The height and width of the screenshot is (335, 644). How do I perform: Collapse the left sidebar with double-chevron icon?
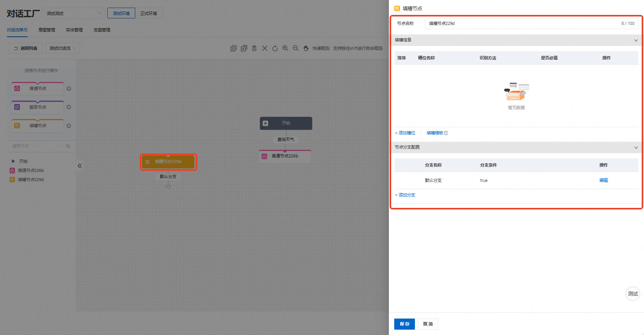pyautogui.click(x=80, y=166)
